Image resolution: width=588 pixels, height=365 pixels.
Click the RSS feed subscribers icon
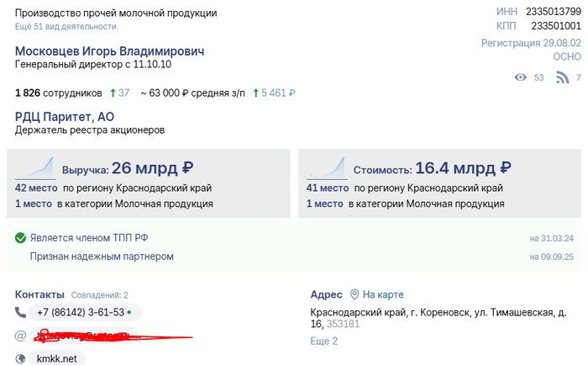[560, 78]
